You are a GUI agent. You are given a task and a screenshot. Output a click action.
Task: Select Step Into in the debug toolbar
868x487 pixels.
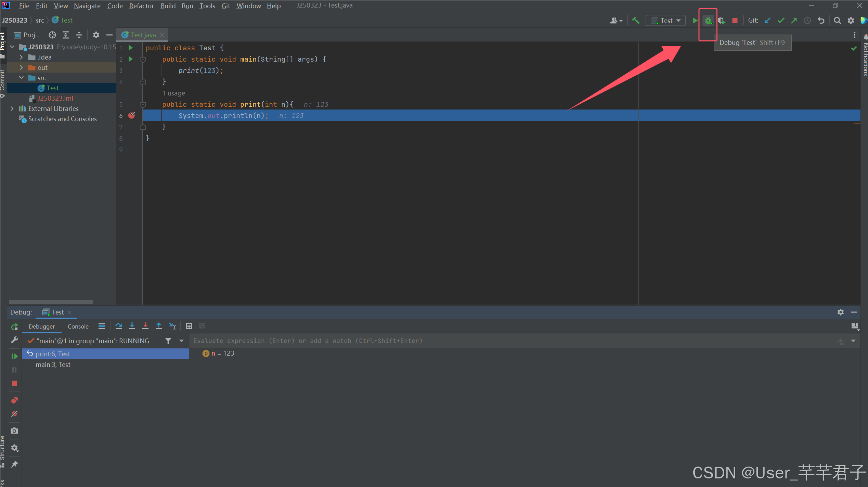coord(132,326)
